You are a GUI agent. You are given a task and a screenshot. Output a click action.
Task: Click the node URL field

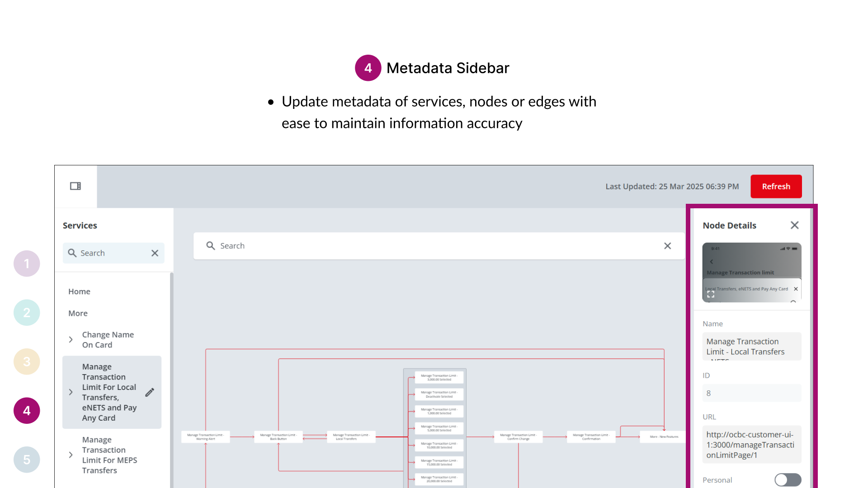click(751, 445)
